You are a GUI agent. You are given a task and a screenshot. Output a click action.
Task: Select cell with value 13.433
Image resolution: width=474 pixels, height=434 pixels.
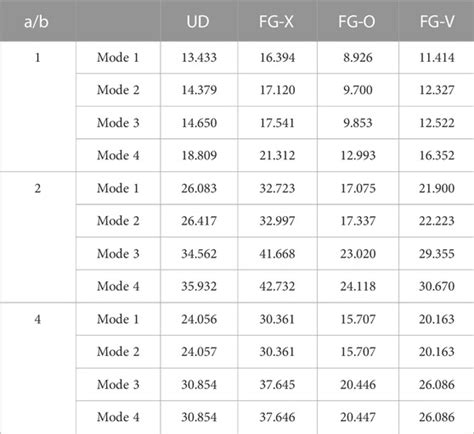click(199, 58)
